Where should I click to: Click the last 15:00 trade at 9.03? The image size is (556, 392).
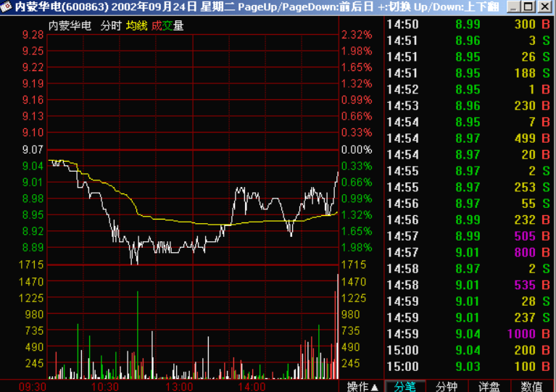click(470, 367)
